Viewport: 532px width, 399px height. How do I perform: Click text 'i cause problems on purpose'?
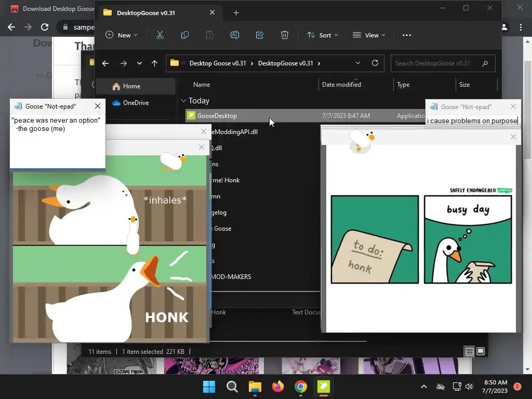coord(472,121)
